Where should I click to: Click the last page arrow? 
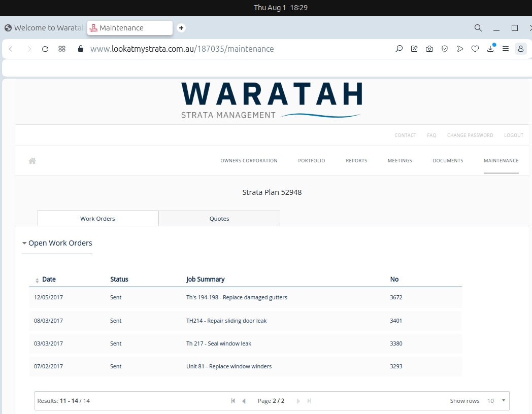coord(309,401)
